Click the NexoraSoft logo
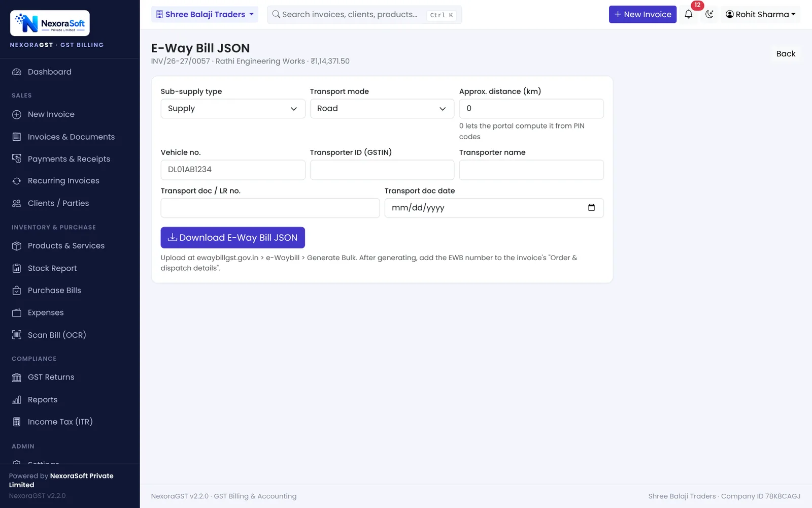The height and width of the screenshot is (508, 812). coord(50,23)
